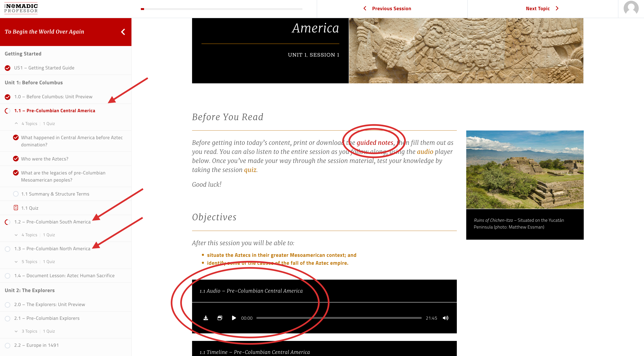Open the guided notes link

(375, 142)
